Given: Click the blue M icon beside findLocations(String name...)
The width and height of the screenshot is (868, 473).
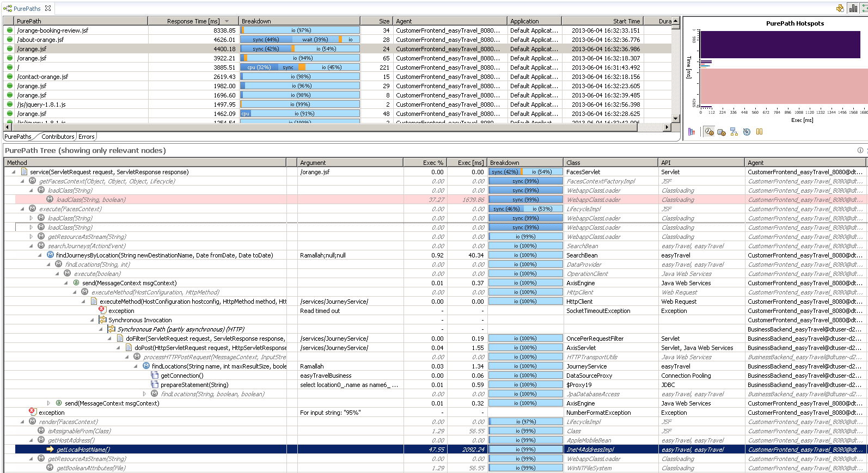Looking at the screenshot, I should click(146, 366).
